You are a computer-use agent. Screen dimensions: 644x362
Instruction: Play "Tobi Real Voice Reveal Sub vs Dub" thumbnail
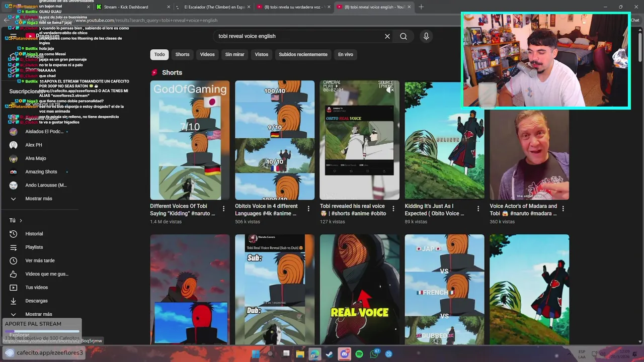pyautogui.click(x=275, y=289)
